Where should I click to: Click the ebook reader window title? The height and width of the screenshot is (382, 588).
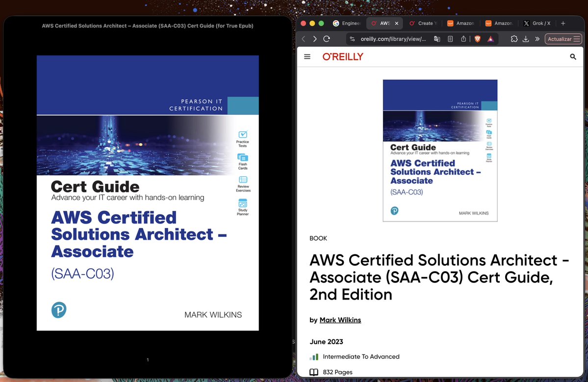148,26
